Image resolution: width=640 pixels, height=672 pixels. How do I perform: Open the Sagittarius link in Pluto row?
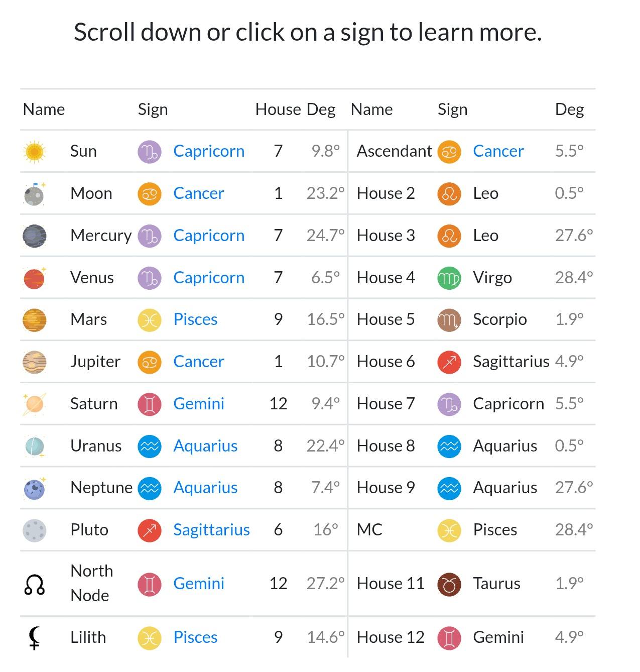[x=211, y=530]
